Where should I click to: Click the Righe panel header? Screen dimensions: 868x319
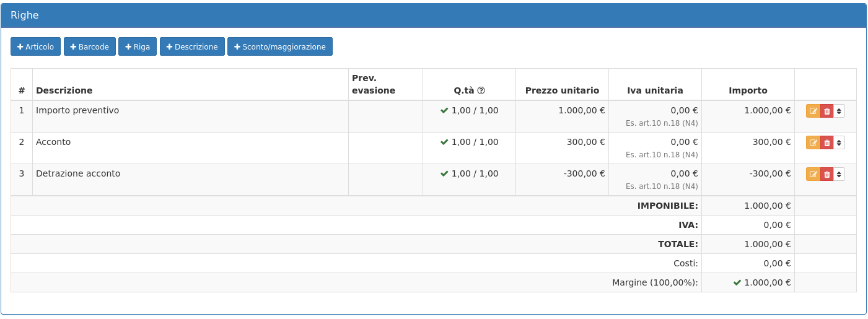[x=433, y=15]
